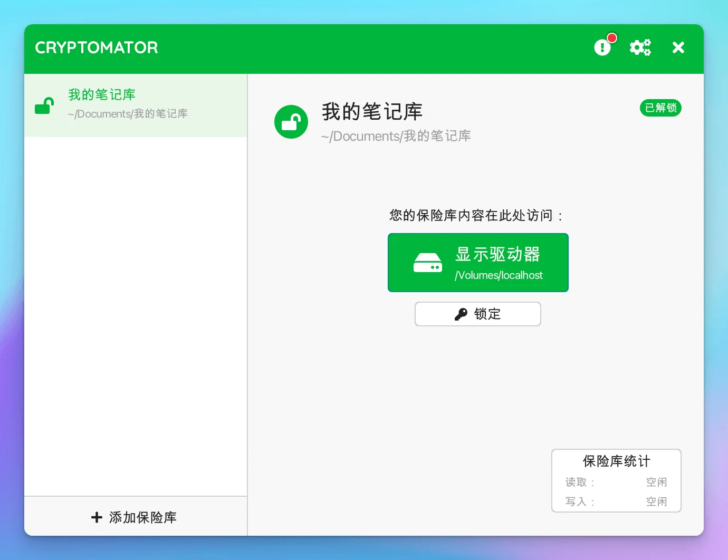Add a new vault via 添加保险库

(136, 517)
